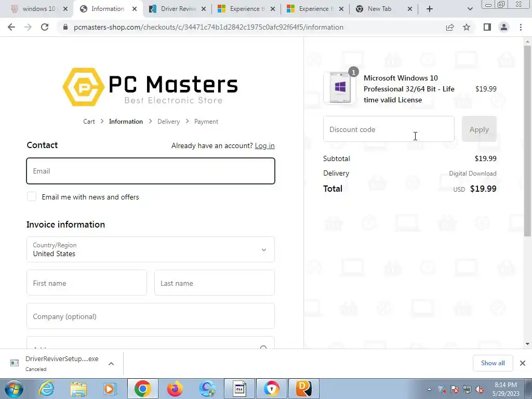This screenshot has height=399, width=532.
Task: Close the New Tab tab
Action: click(x=410, y=9)
